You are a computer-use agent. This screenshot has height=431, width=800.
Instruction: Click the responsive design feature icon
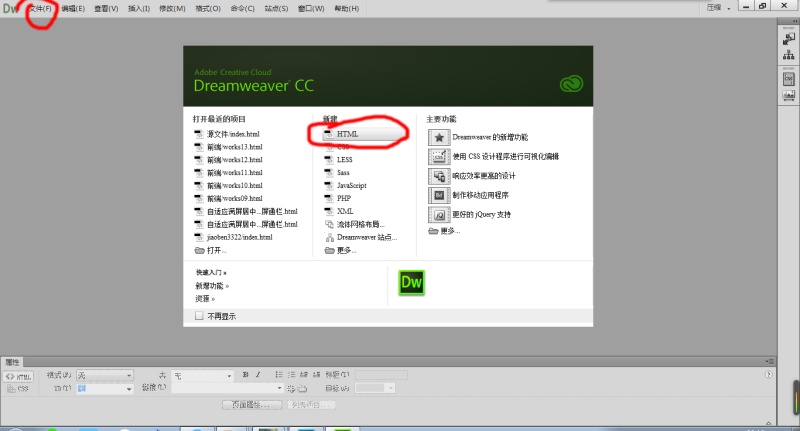tap(439, 176)
